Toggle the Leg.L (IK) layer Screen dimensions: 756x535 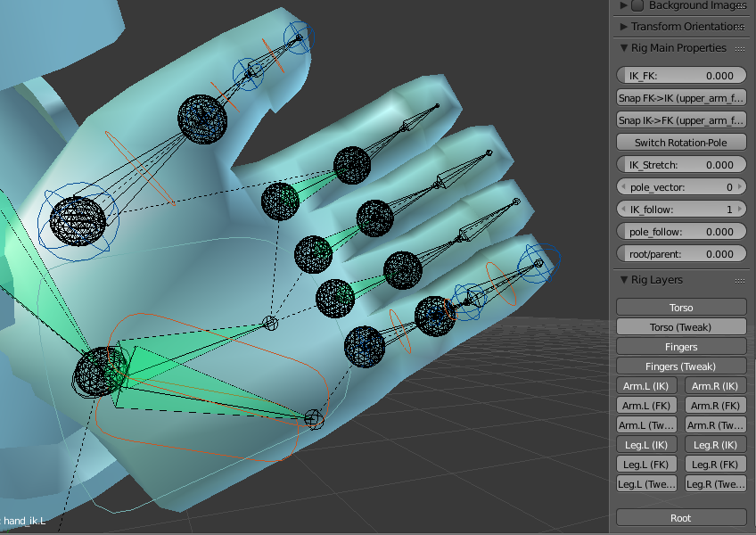coord(646,445)
